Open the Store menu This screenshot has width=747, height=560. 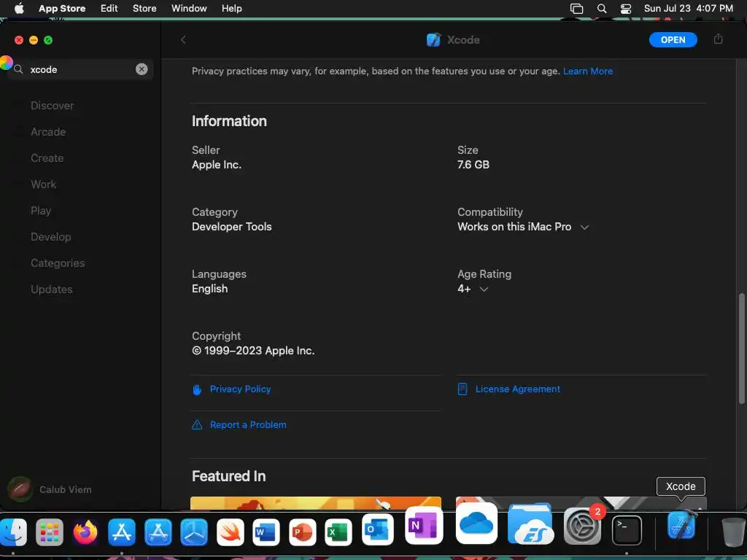tap(144, 9)
